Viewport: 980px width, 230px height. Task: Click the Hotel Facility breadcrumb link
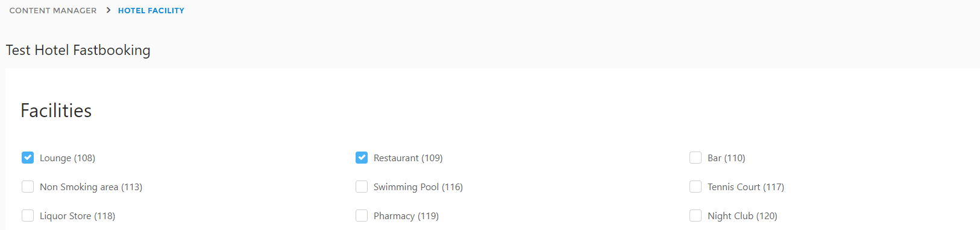[x=151, y=10]
